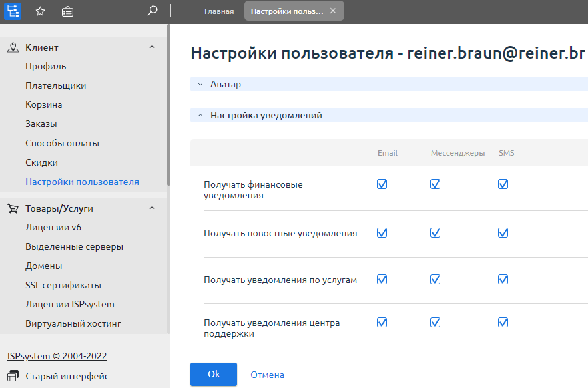The height and width of the screenshot is (388, 588).
Task: Click the shopping cart icon beside Товары/Услуги
Action: (13, 208)
